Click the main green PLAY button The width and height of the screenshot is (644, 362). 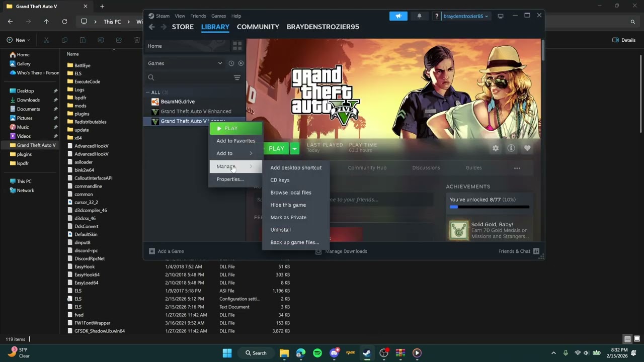click(x=276, y=148)
